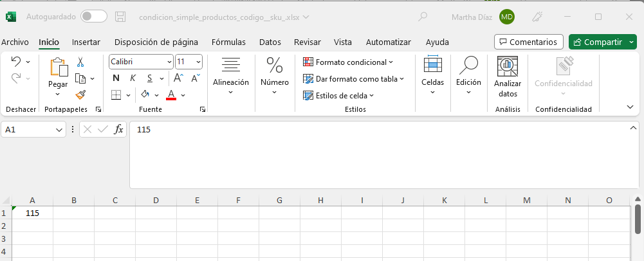644x261 pixels.
Task: Increase font size with larger A icon
Action: pyautogui.click(x=179, y=78)
